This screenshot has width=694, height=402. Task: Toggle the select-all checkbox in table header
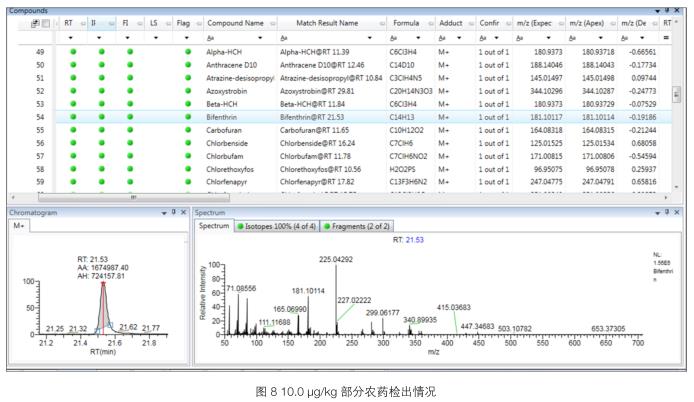[x=44, y=22]
